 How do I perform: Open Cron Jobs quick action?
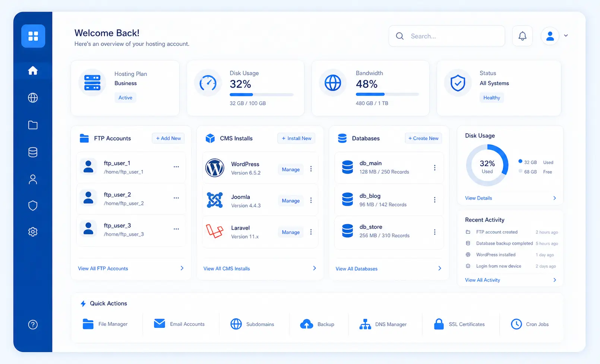point(530,324)
